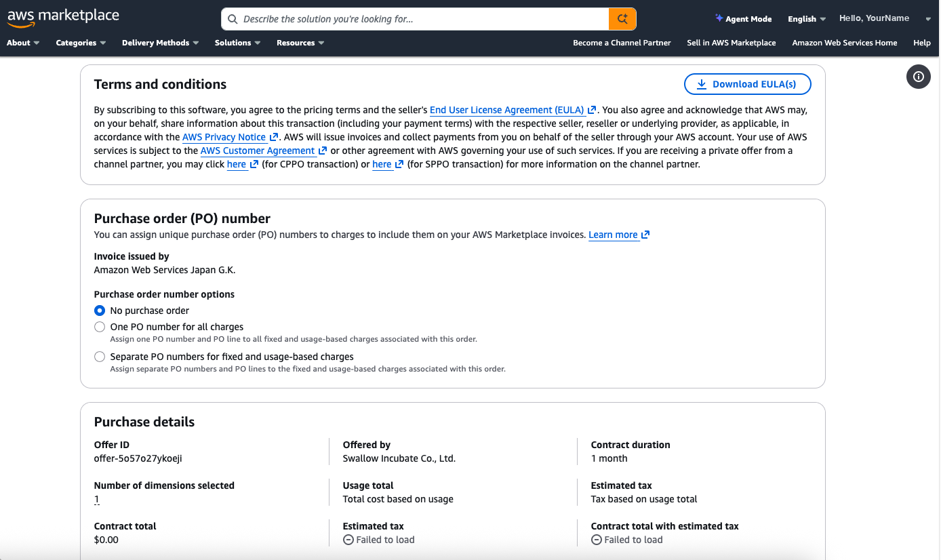
Task: Click the Agent Mode sparkle icon
Action: click(719, 18)
